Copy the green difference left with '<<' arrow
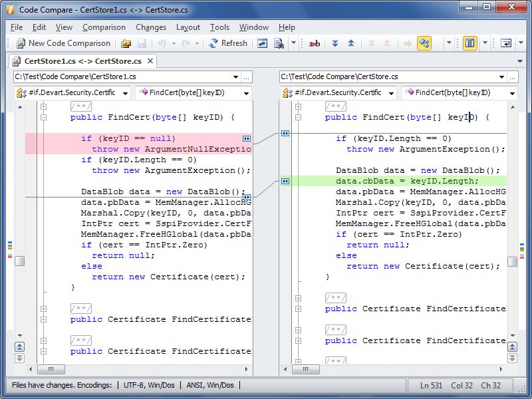Screen dimensions: 532x399 pyautogui.click(x=285, y=181)
